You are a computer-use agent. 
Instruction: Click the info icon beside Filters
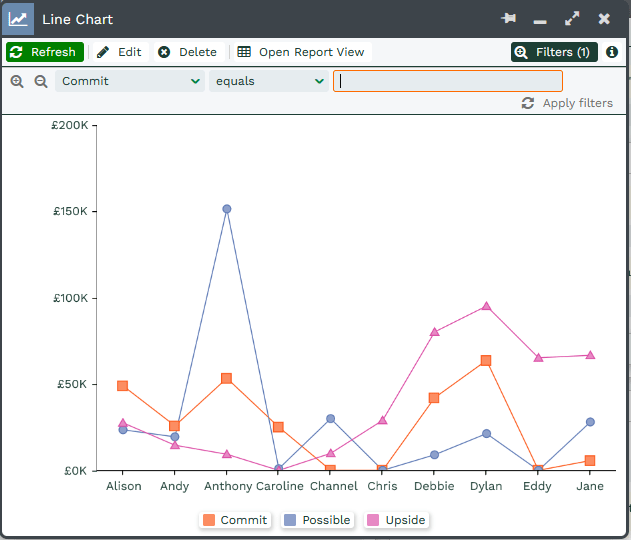tap(612, 52)
